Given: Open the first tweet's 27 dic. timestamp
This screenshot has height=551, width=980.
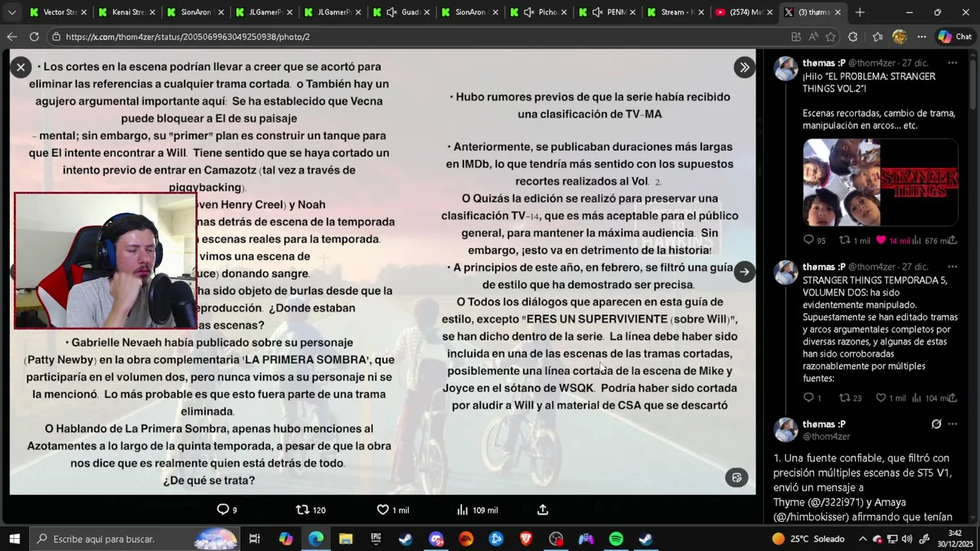Looking at the screenshot, I should click(x=915, y=63).
